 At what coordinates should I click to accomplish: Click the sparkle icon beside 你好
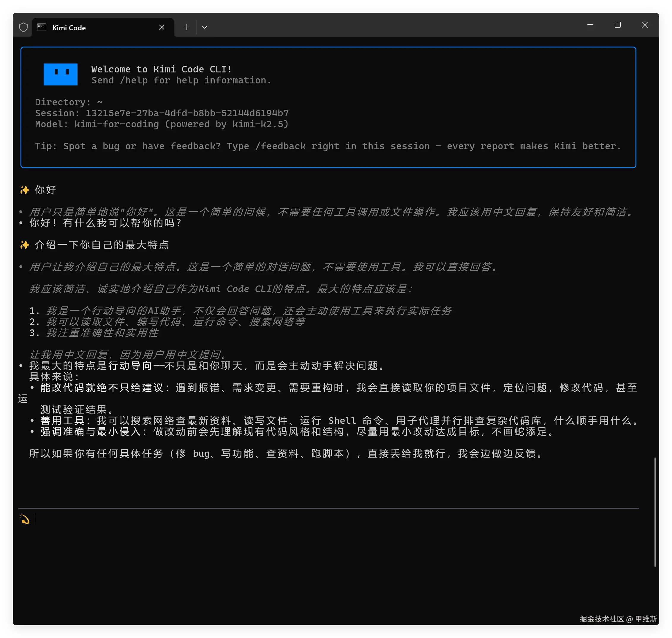pos(24,190)
